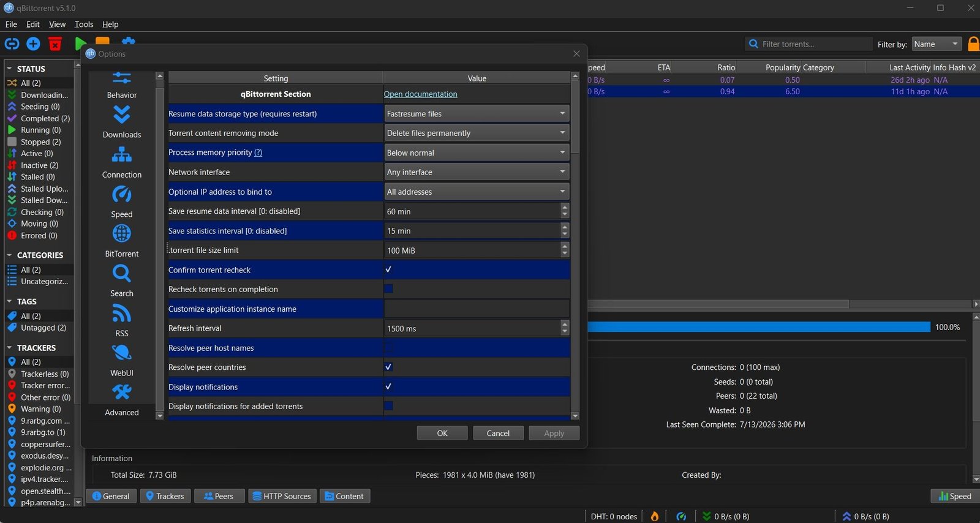Viewport: 980px width, 523px height.
Task: Click the Filter torrents search field
Action: pyautogui.click(x=809, y=44)
